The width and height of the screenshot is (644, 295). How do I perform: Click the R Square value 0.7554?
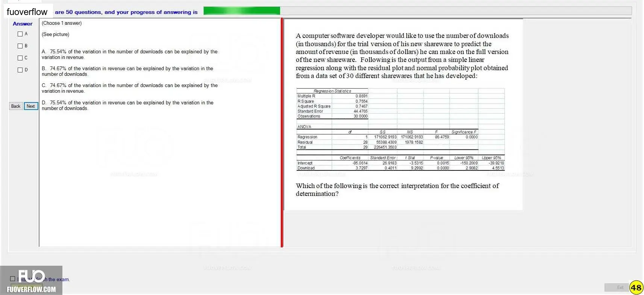pos(361,101)
